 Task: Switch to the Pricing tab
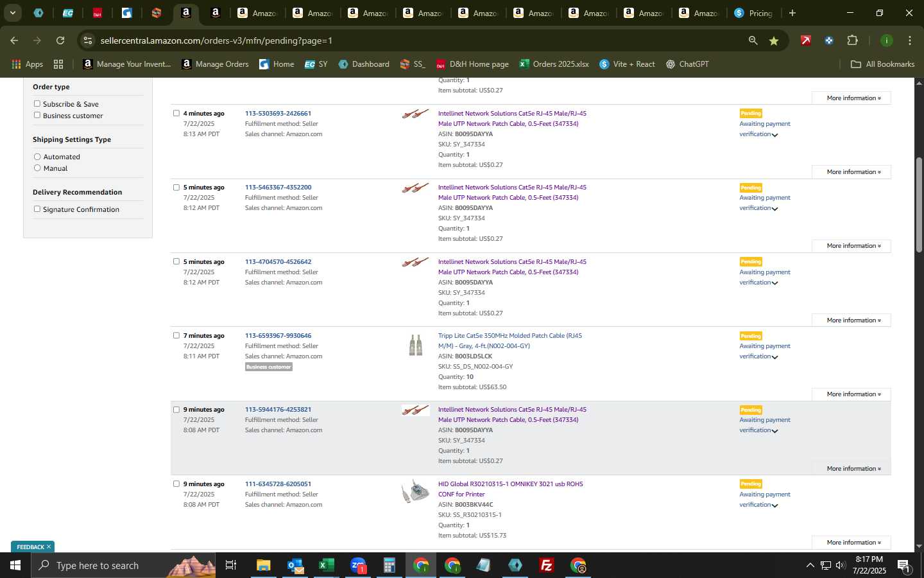coord(754,13)
